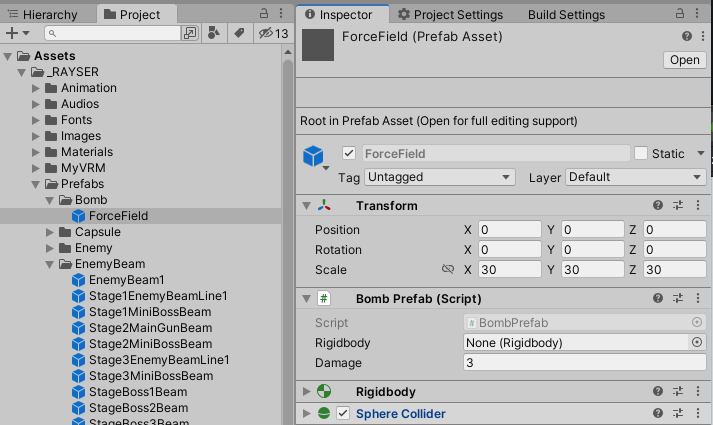Open the Tag dropdown Untagged

tap(440, 177)
